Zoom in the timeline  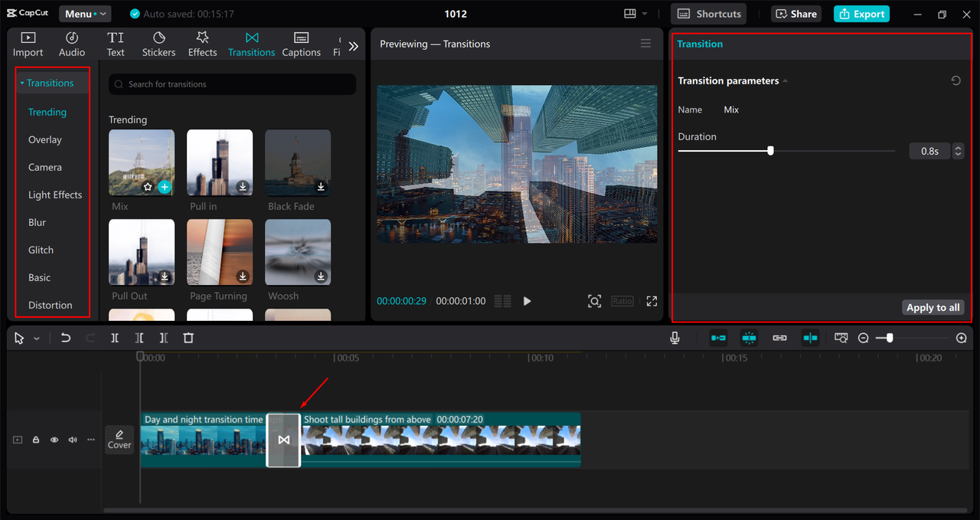tap(962, 338)
